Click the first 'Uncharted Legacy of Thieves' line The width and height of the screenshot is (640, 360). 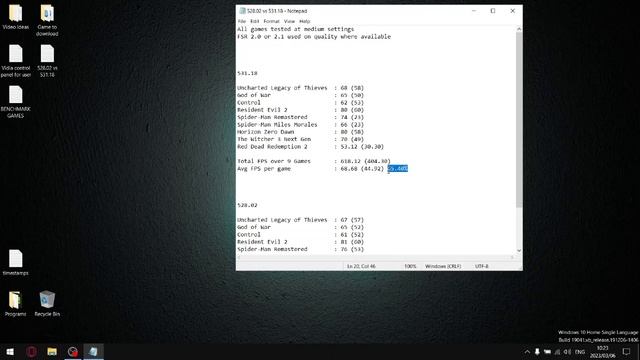coord(300,88)
